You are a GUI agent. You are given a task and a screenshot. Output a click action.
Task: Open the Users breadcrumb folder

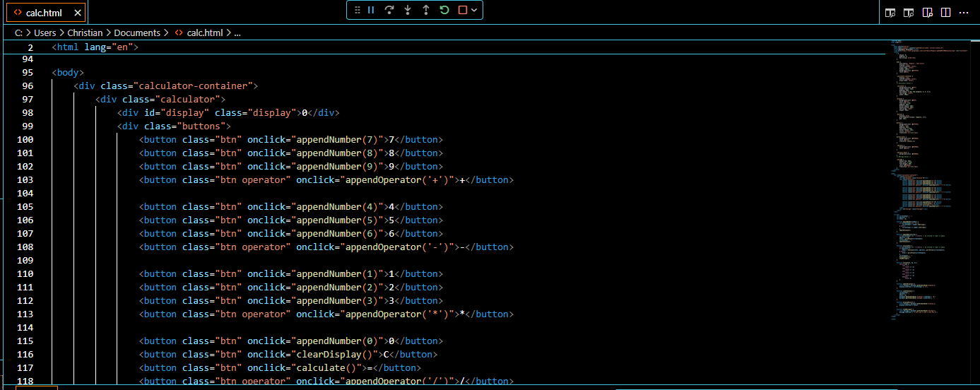tap(45, 32)
